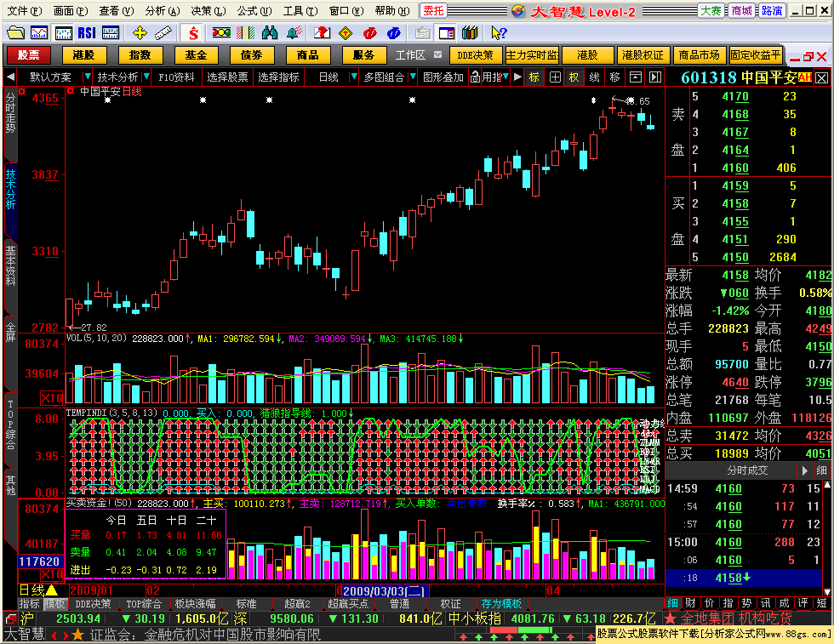Click the right scroll arrow after 用指
This screenshot has height=644, width=834.
(517, 77)
